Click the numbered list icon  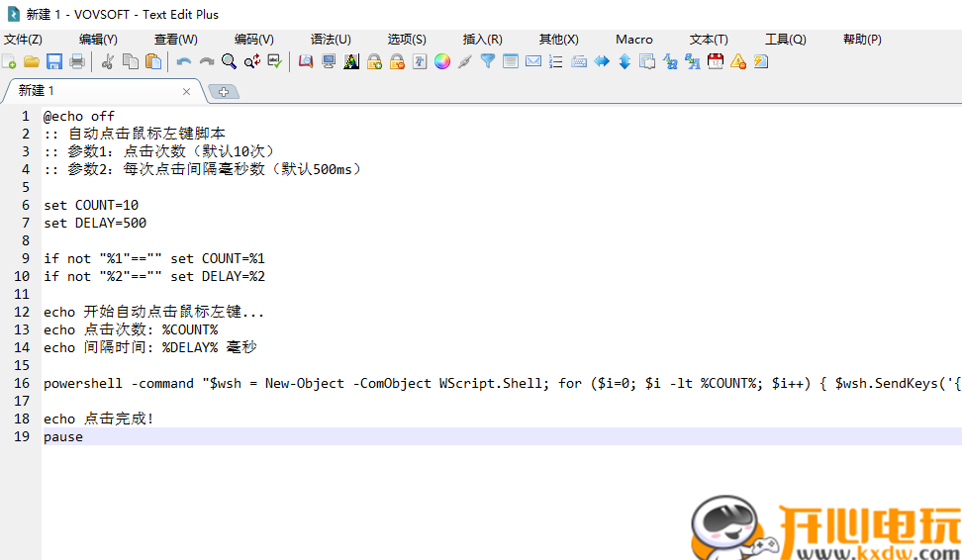pos(556,61)
